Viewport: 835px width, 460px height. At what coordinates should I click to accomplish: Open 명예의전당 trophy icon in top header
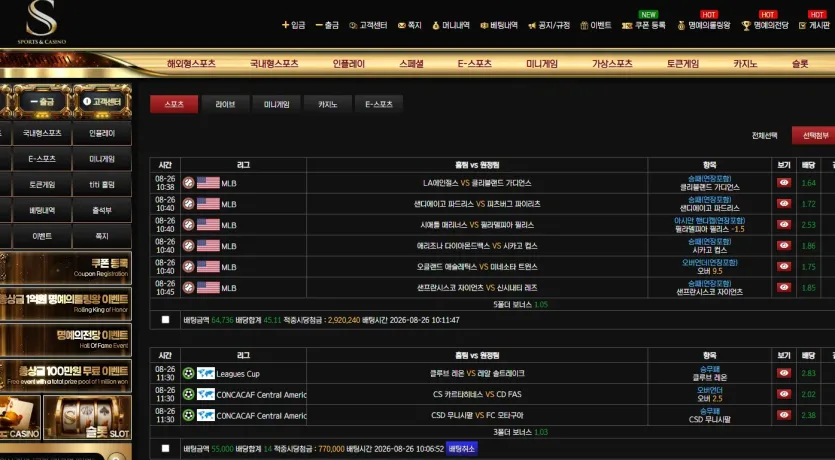click(x=746, y=26)
